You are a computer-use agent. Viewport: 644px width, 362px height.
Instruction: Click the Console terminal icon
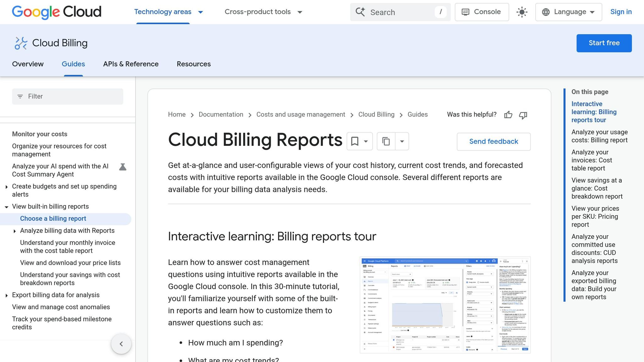[x=465, y=12]
